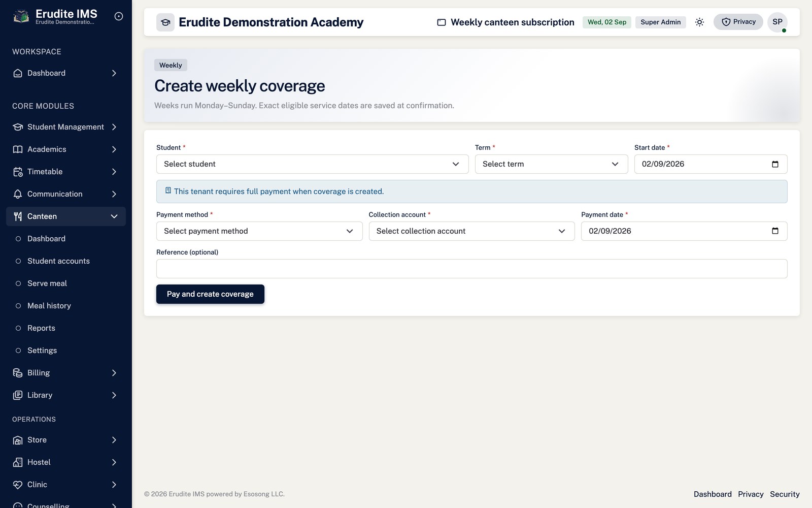Screen dimensions: 812x508
Task: Click the Start date field
Action: [x=710, y=164]
